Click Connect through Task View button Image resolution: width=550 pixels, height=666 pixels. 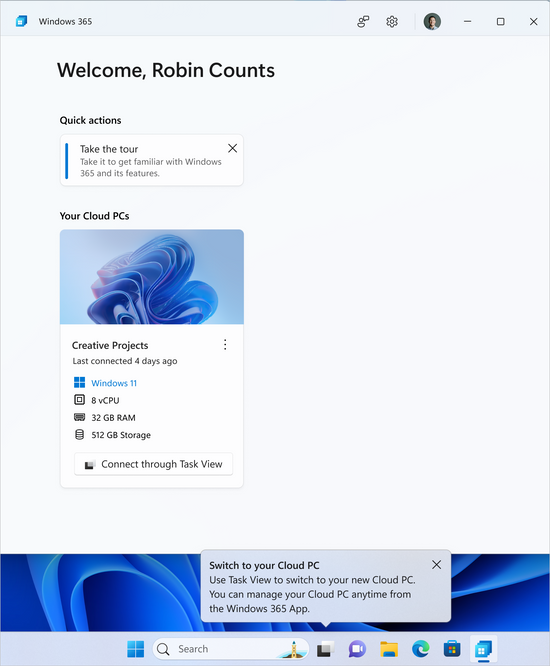[x=153, y=464]
